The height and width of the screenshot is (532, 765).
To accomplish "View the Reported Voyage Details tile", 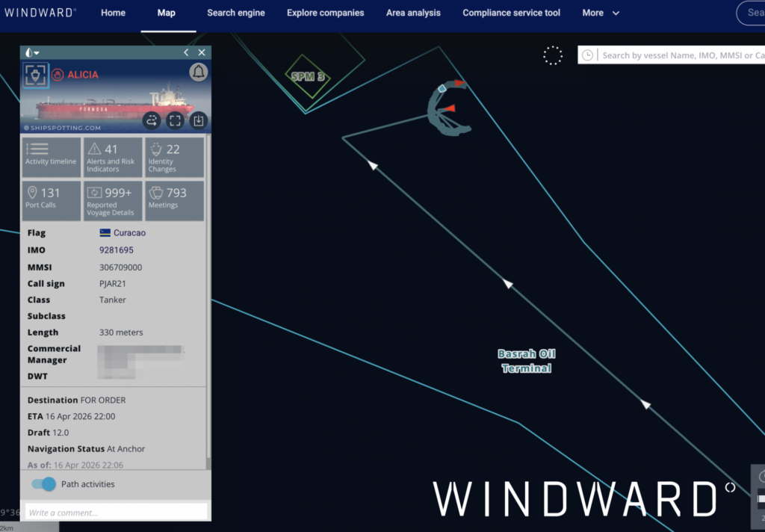I will coord(112,199).
